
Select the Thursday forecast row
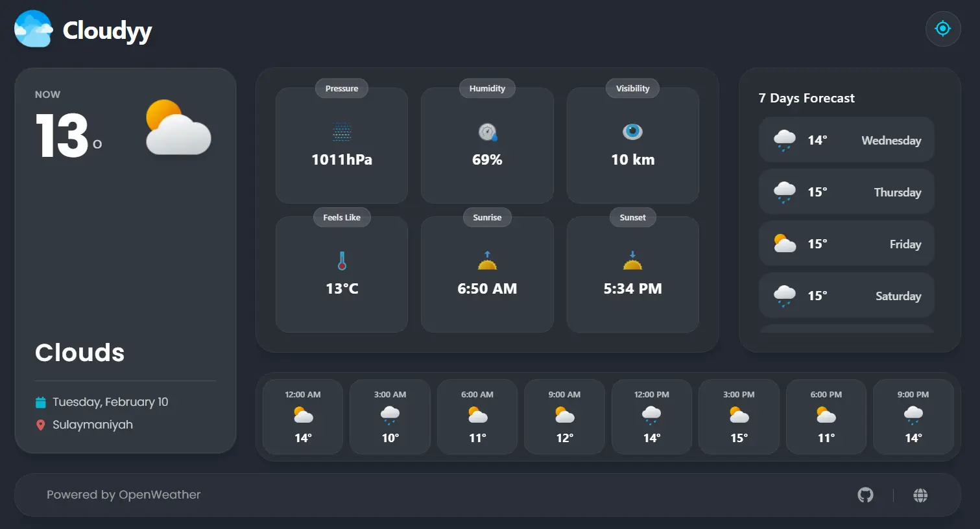pyautogui.click(x=846, y=192)
